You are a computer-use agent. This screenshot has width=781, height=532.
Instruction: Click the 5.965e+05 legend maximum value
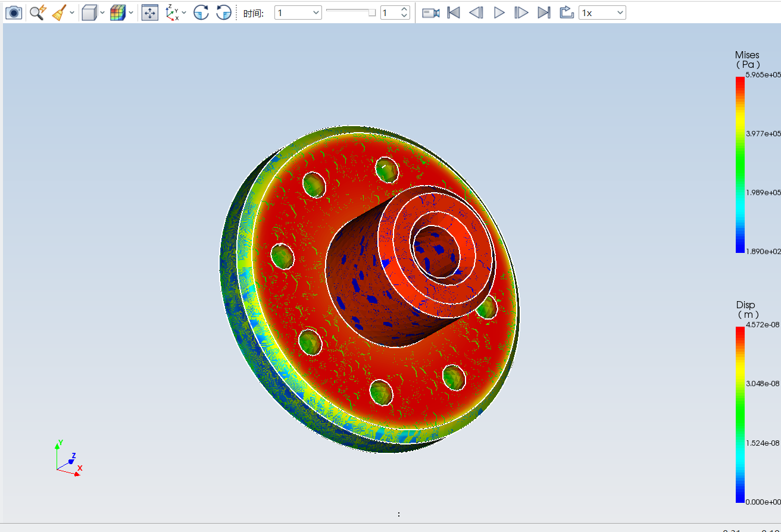(x=763, y=74)
